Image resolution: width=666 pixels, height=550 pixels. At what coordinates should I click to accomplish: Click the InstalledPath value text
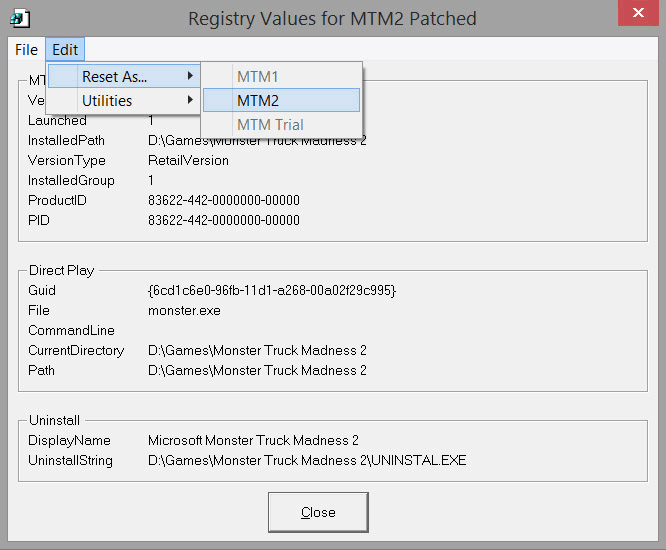(x=257, y=140)
